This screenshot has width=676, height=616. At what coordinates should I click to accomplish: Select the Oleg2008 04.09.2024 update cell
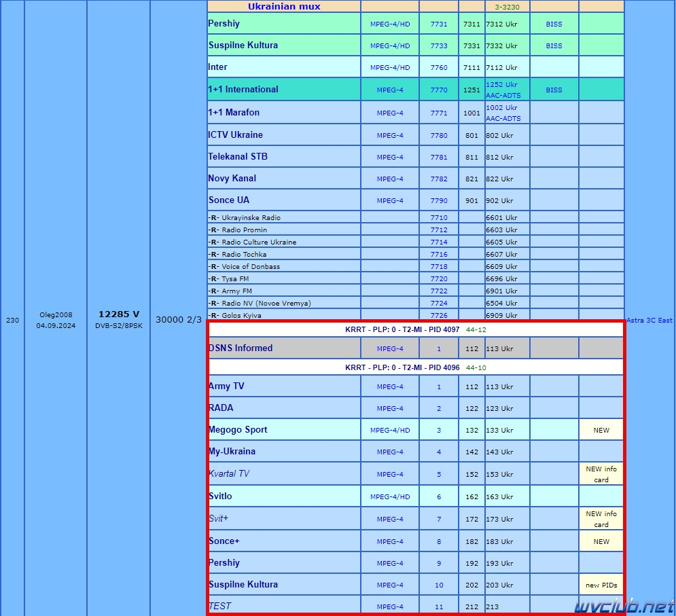pos(56,321)
